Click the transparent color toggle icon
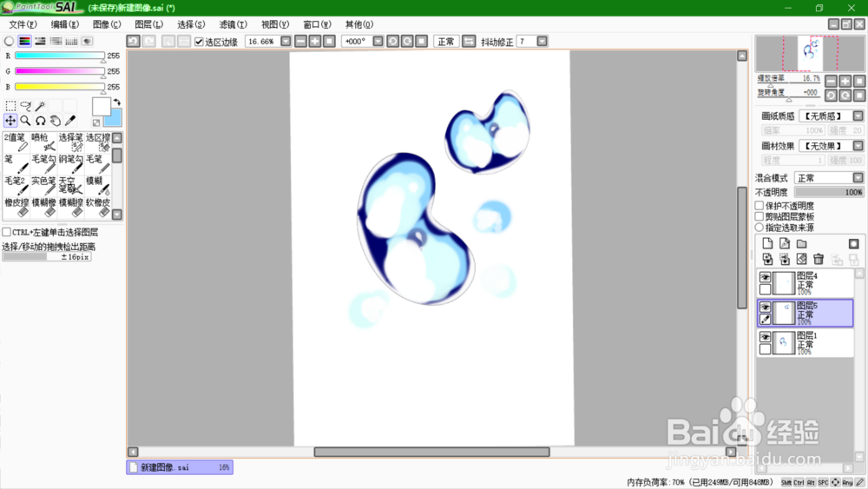 pyautogui.click(x=96, y=122)
